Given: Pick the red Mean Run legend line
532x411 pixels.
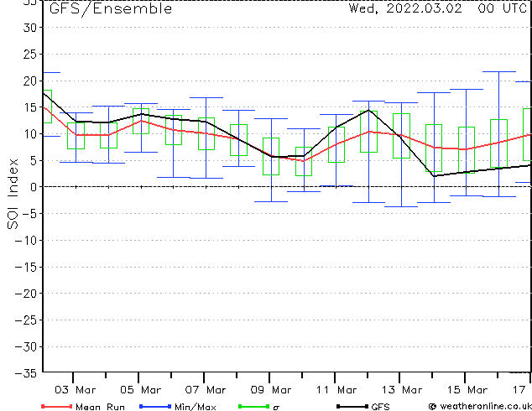Looking at the screenshot, I should (x=57, y=406).
